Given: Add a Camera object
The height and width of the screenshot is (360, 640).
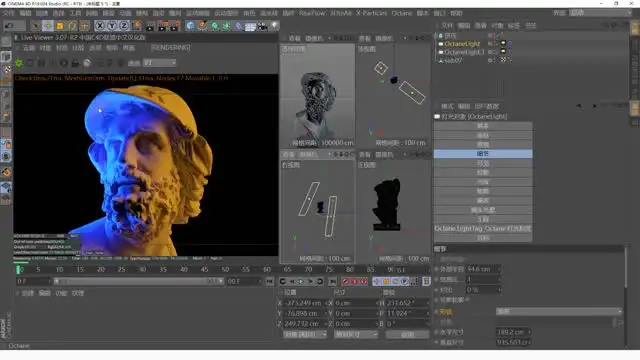Looking at the screenshot, I should (262, 27).
